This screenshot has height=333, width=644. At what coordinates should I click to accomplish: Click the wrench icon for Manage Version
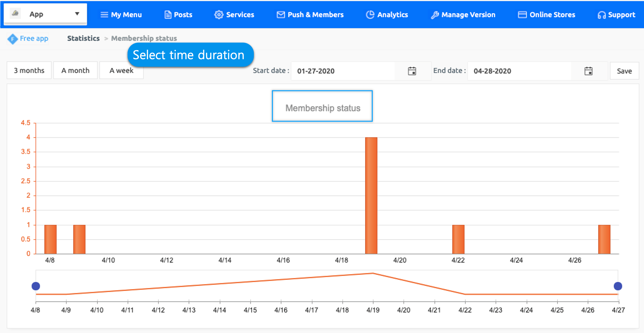(x=435, y=15)
